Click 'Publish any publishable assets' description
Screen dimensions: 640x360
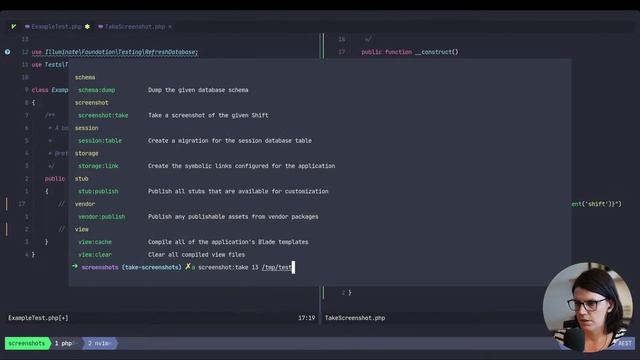233,216
